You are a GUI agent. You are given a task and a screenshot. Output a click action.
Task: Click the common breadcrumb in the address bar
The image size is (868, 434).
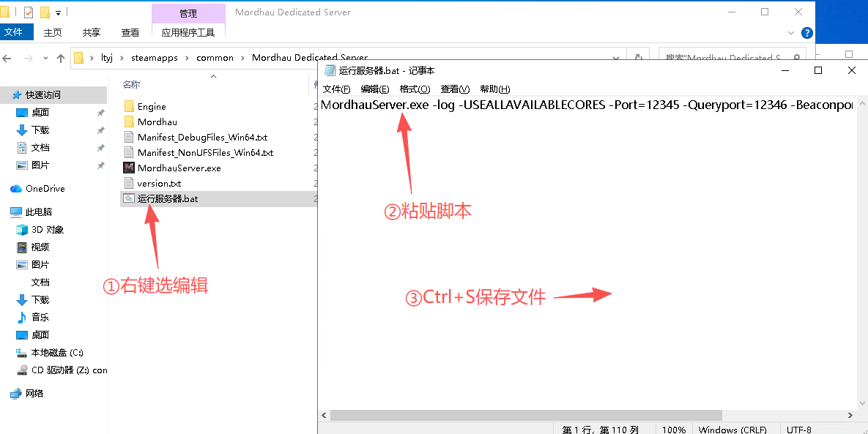(215, 58)
